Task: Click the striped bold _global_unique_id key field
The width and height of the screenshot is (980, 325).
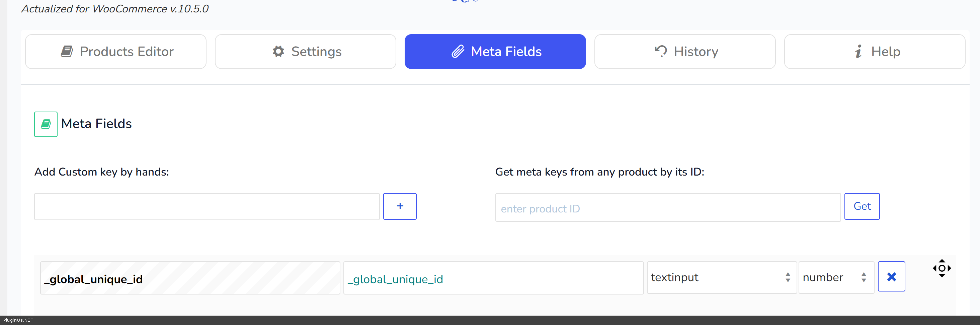Action: pyautogui.click(x=190, y=278)
